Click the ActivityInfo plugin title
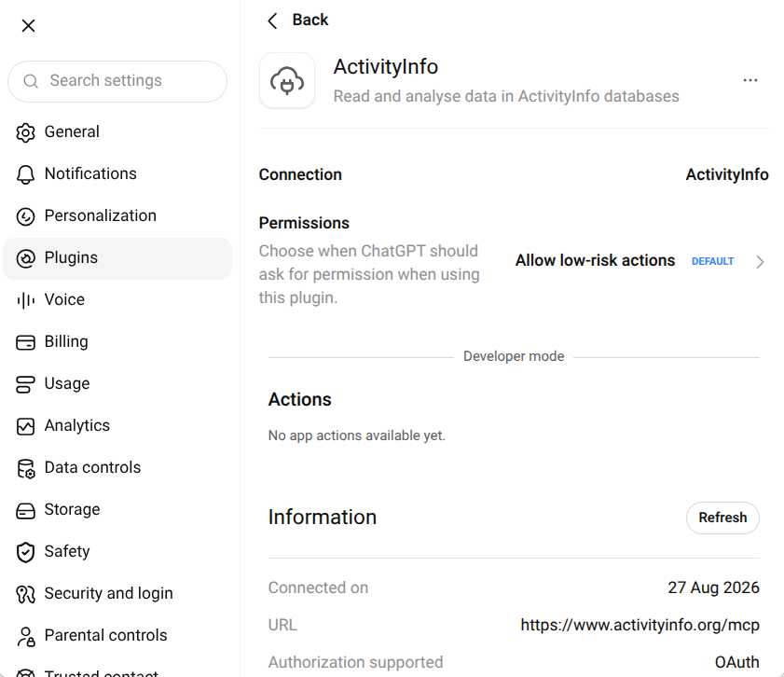Screen dimensions: 784x677 tap(386, 67)
